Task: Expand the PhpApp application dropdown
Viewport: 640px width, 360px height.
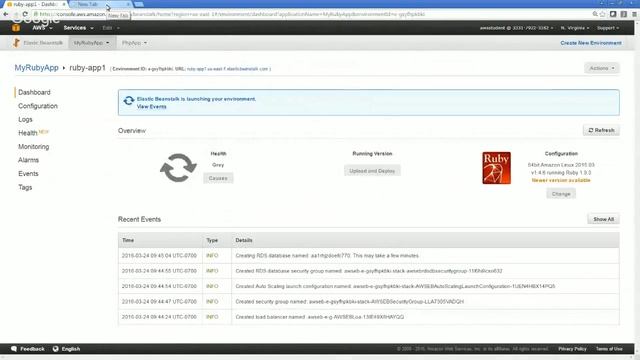Action: (134, 43)
